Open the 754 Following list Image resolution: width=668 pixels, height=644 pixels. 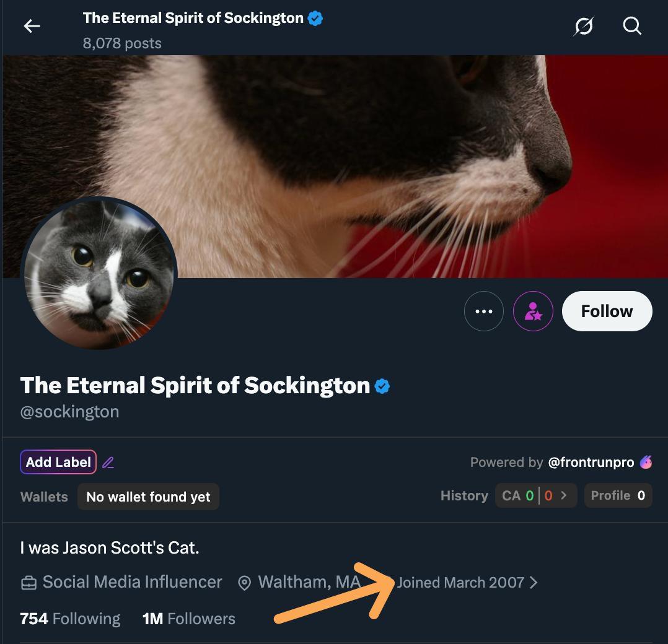tap(70, 619)
